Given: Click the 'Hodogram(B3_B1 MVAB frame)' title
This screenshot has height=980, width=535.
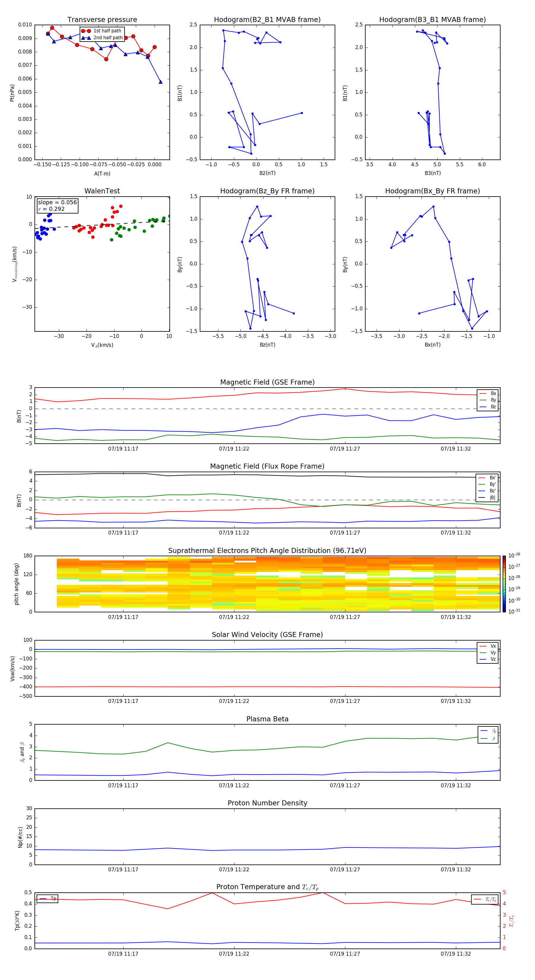Looking at the screenshot, I should [432, 20].
